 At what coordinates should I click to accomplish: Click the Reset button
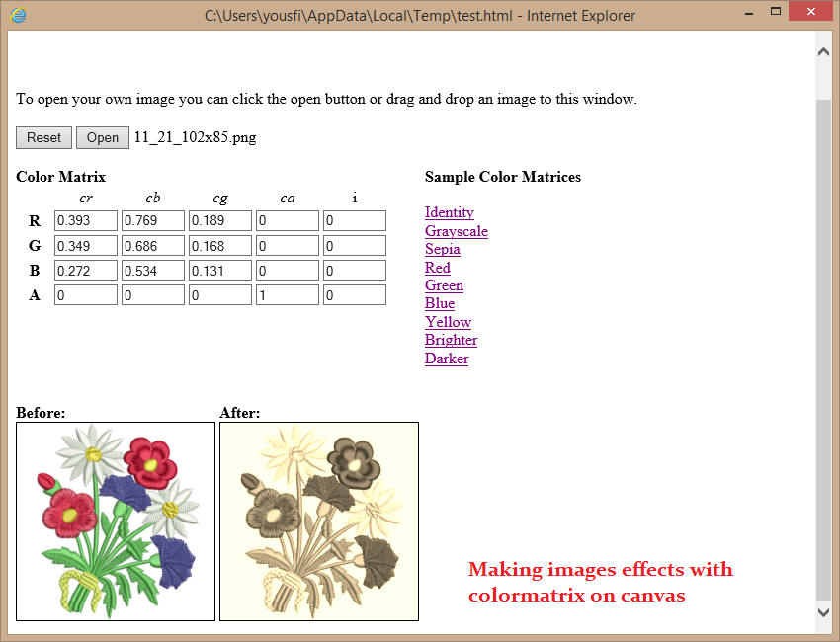pyautogui.click(x=42, y=137)
